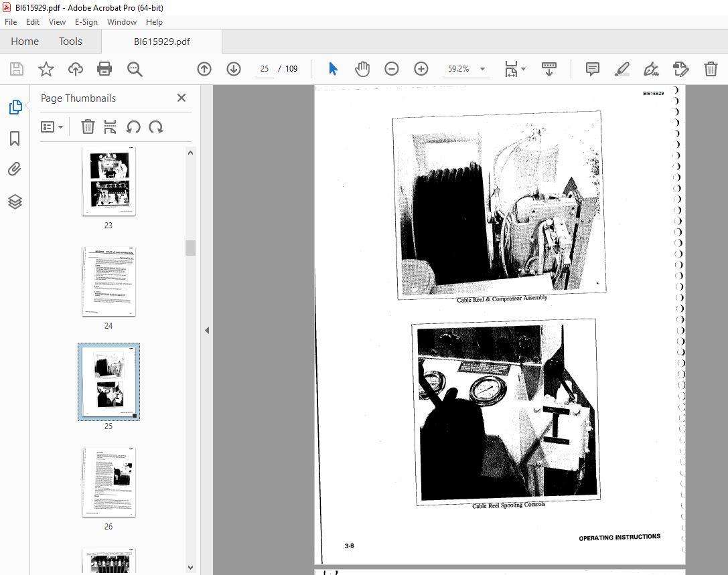Expand the thumbnail options menu
The width and height of the screenshot is (728, 575).
click(x=52, y=127)
